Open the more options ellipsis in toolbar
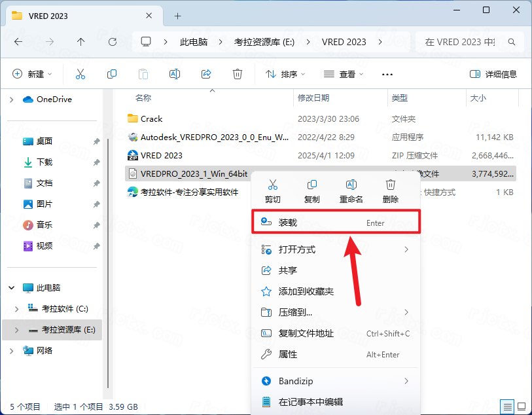 tap(387, 74)
